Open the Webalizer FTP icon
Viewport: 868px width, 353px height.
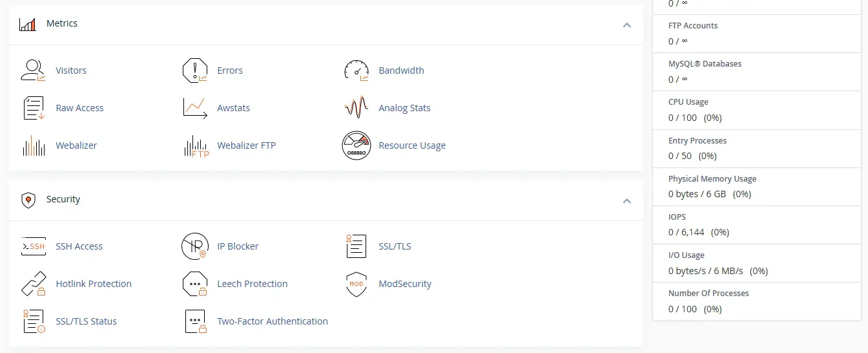tap(196, 146)
